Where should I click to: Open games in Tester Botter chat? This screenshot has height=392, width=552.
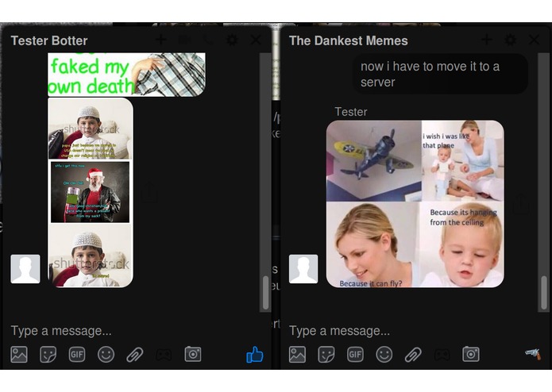[164, 355]
